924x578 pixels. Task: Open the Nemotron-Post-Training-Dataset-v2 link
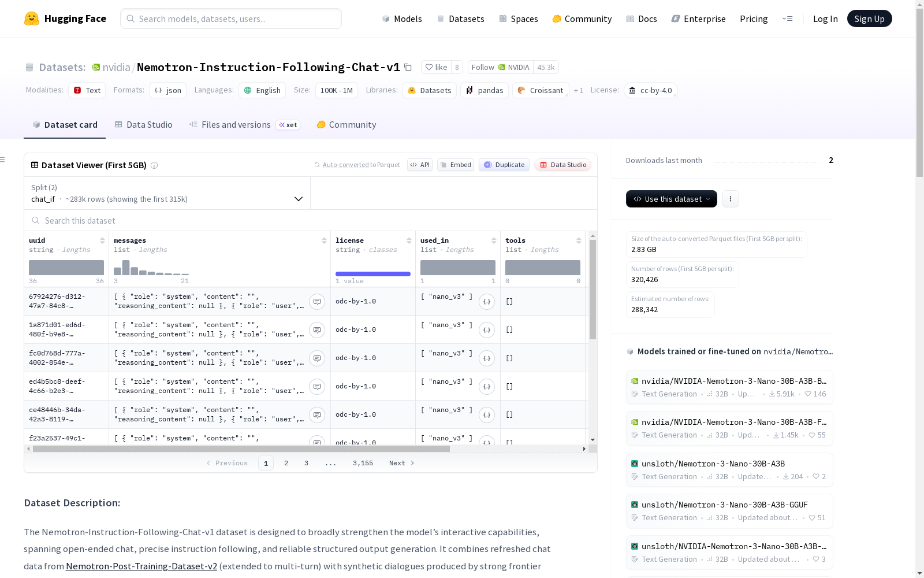coord(141,566)
